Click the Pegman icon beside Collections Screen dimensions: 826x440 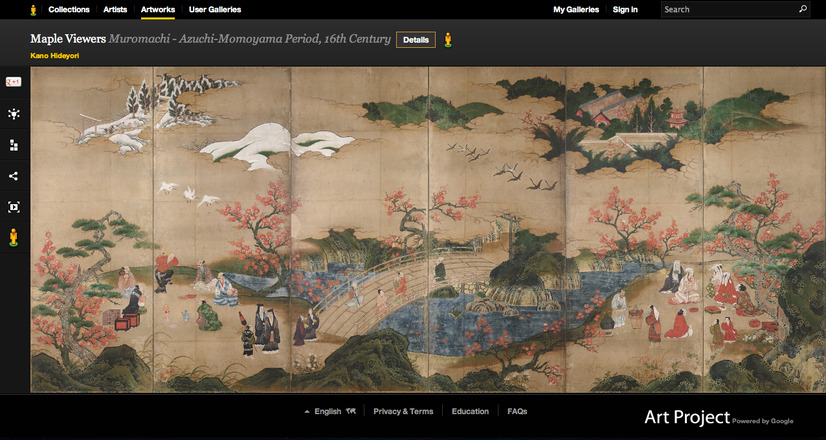(x=34, y=9)
